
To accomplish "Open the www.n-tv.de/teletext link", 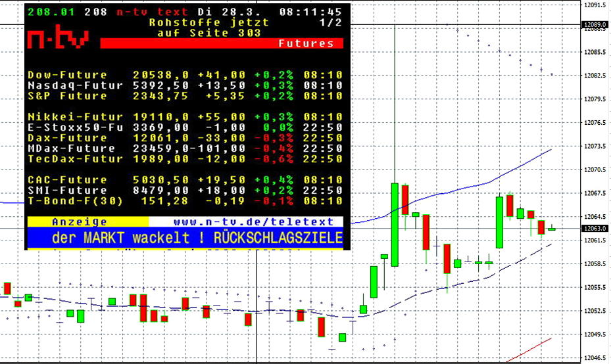I will click(254, 222).
